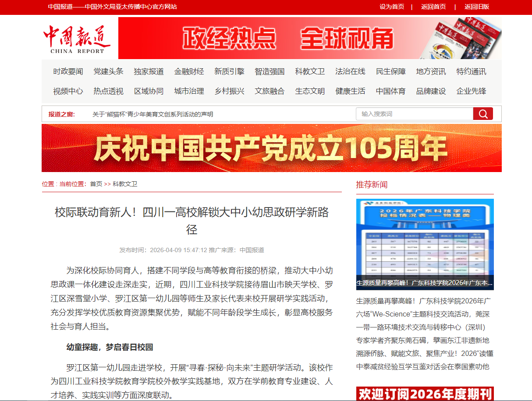Click 返回首页 in top bar

coord(433,7)
